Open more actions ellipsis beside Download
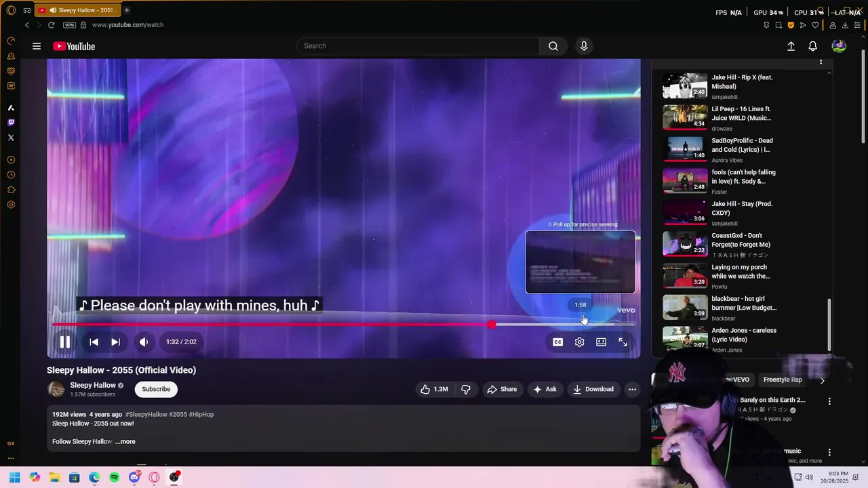The height and width of the screenshot is (488, 868). pyautogui.click(x=632, y=389)
